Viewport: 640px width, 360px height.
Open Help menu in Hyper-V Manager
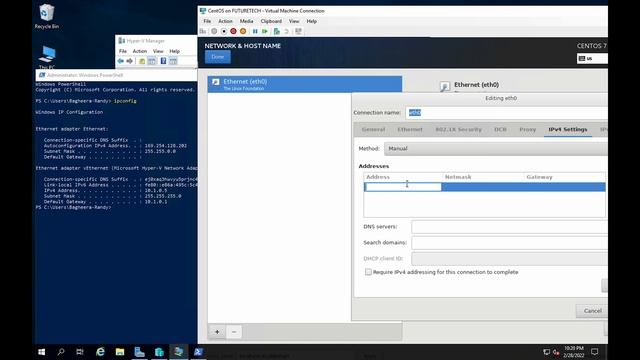click(x=175, y=51)
